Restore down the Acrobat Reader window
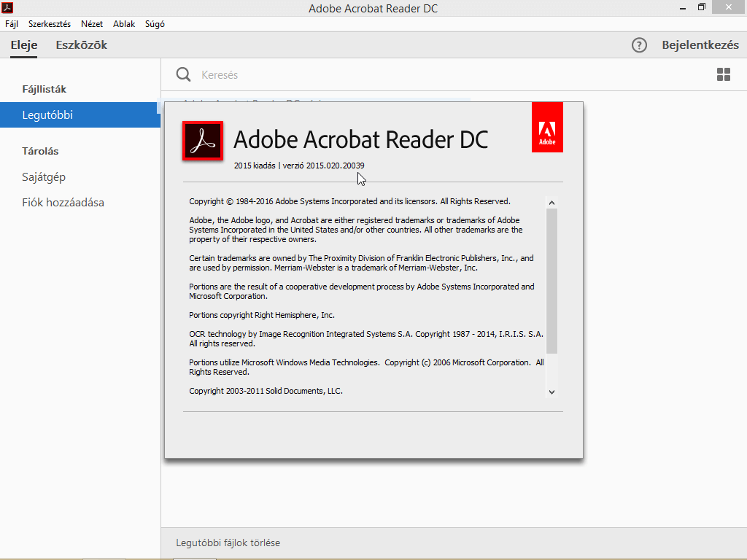This screenshot has width=747, height=560. point(701,7)
